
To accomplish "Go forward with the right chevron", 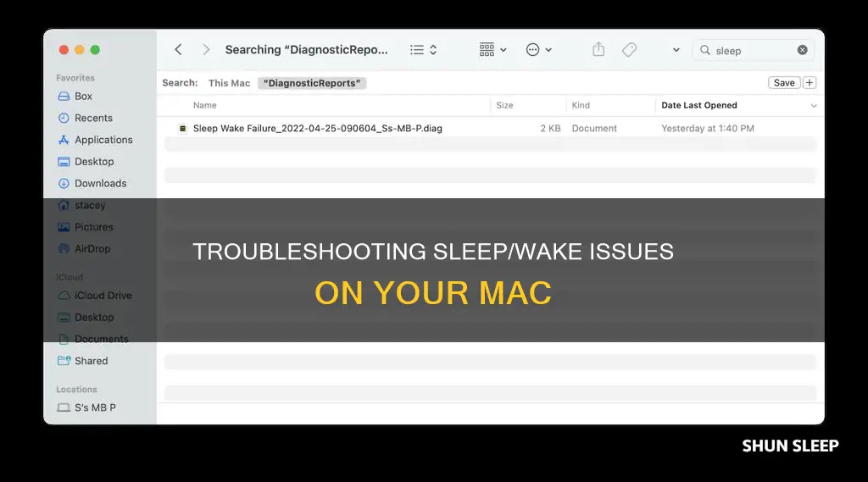I will coord(206,50).
